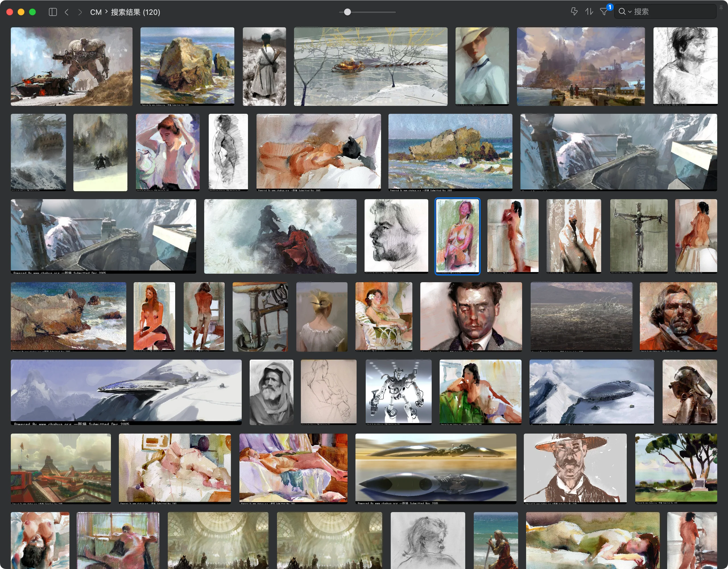
Task: Go forward with the right arrow
Action: click(80, 12)
